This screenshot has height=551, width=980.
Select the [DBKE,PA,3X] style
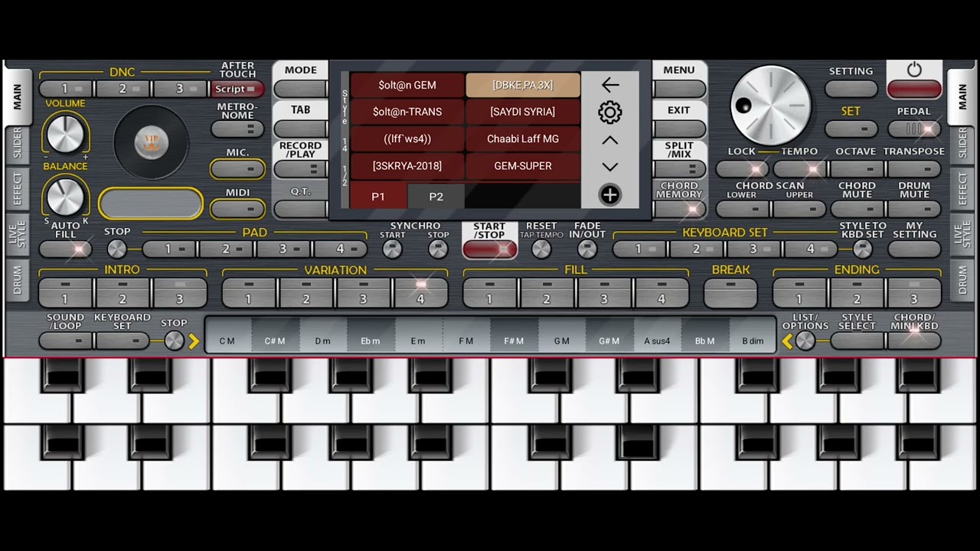[523, 85]
